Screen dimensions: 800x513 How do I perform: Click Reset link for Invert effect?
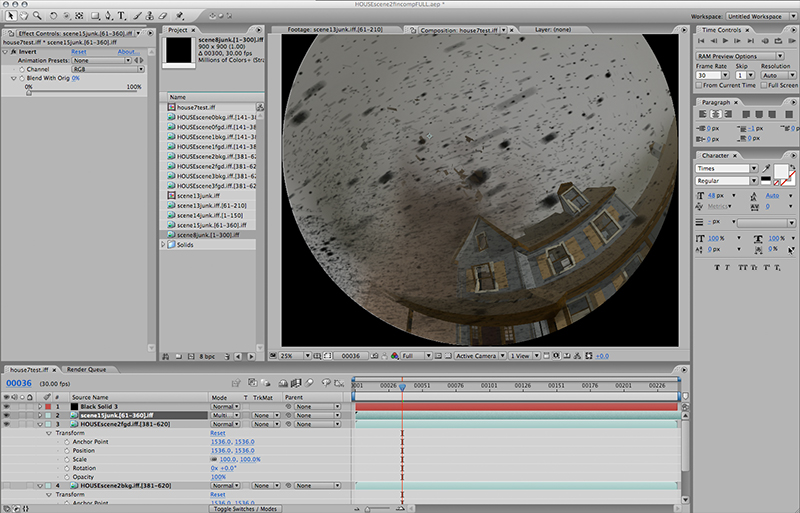click(x=79, y=52)
